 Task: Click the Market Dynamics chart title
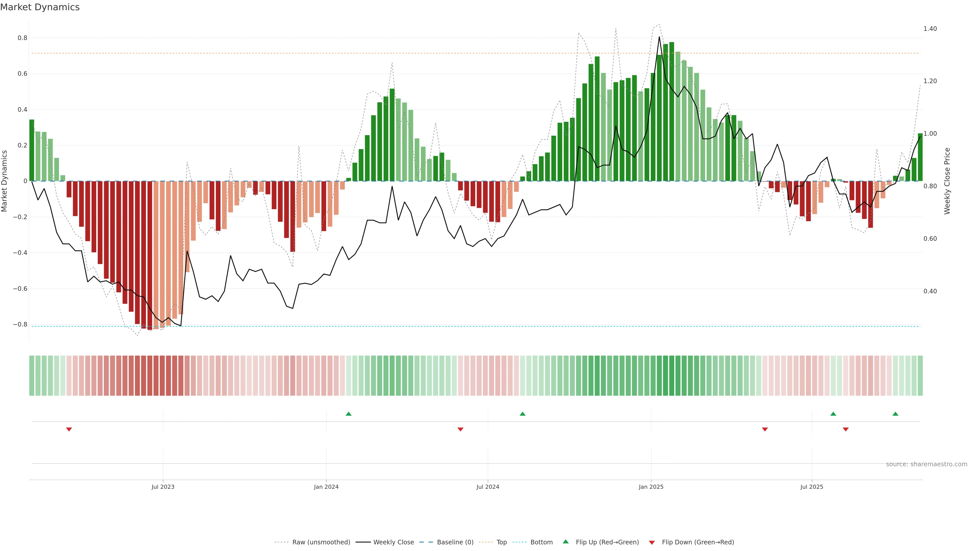pos(40,7)
